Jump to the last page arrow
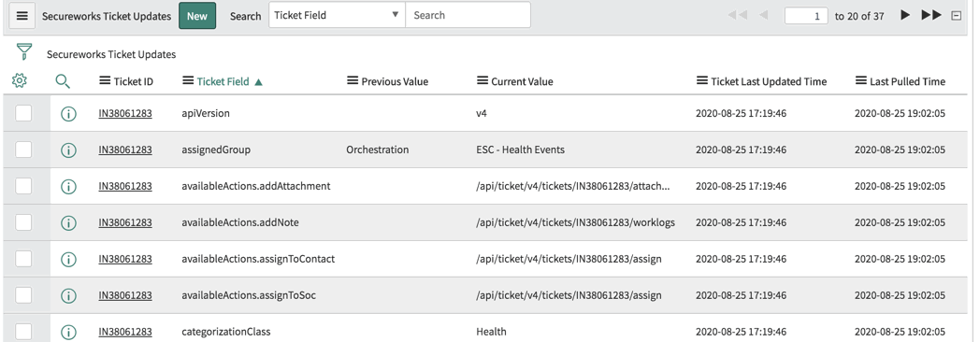This screenshot has height=342, width=980. click(x=931, y=15)
